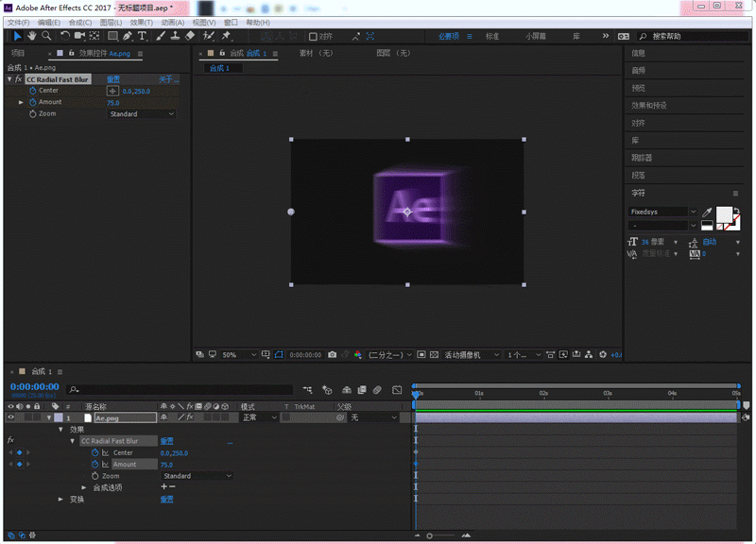Screen dimensions: 756x544
Task: Select the Clone Stamp tool
Action: (175, 36)
